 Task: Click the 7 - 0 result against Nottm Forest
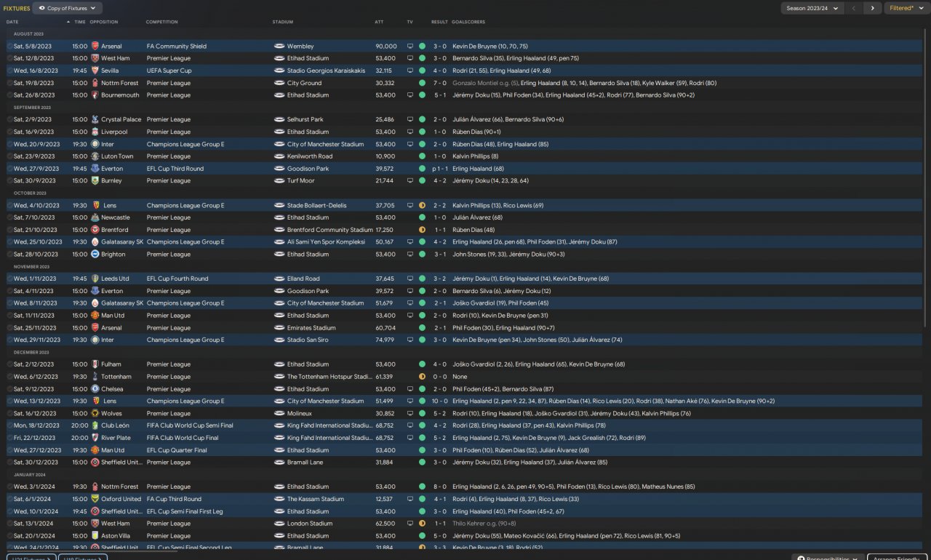click(440, 83)
